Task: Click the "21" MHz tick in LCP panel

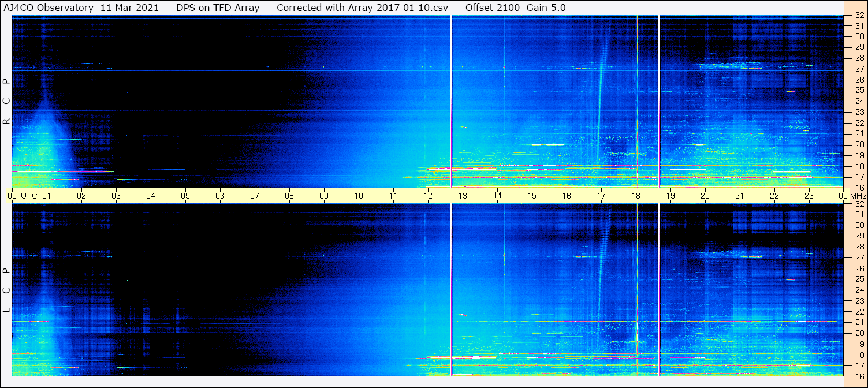Action: point(859,322)
